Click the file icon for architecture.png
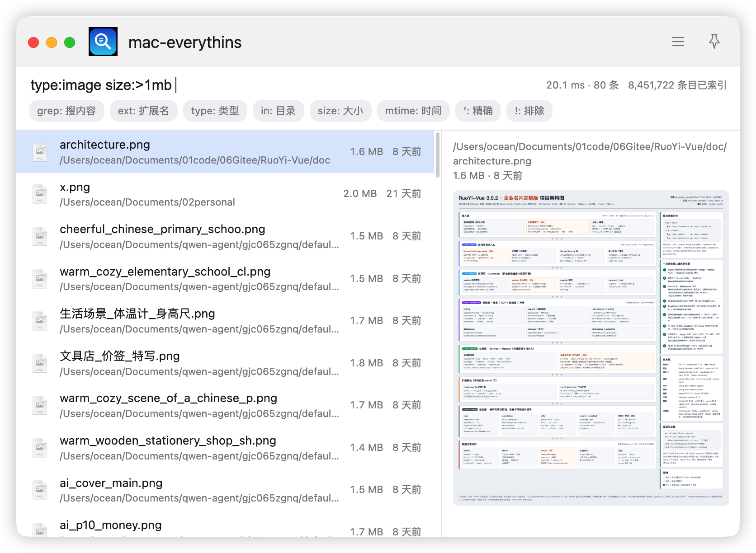 tap(40, 152)
